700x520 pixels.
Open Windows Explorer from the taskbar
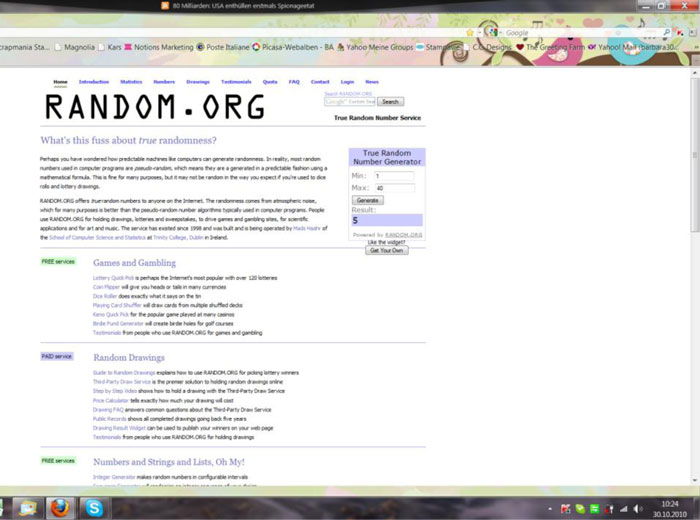click(x=27, y=508)
